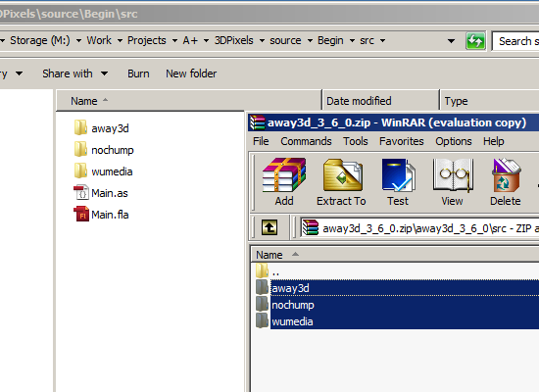Open the address bar history dropdown
Screen dimensions: 539x392
[451, 41]
